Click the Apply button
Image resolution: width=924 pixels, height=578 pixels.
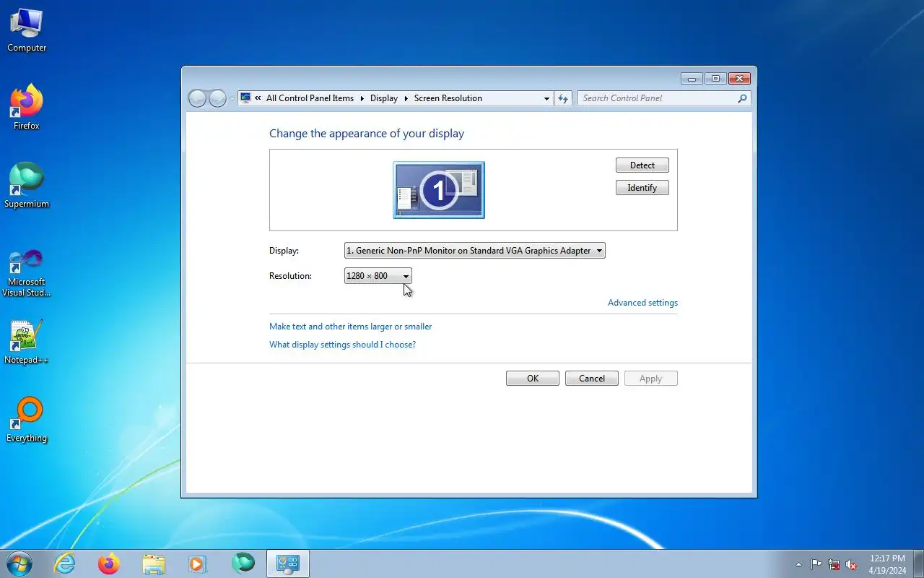651,379
